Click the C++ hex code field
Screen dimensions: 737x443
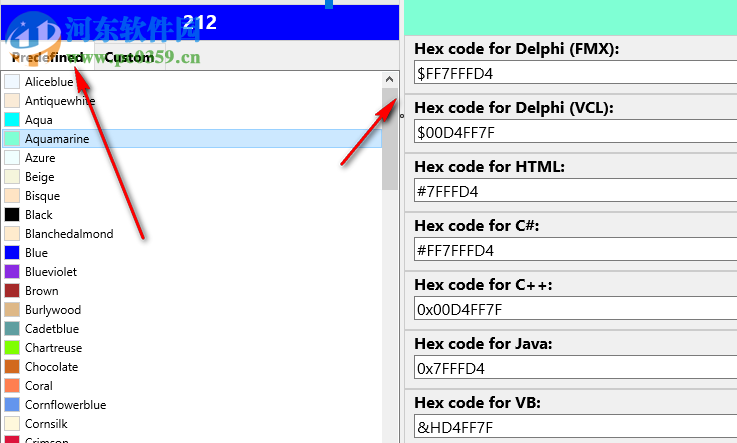pos(575,310)
